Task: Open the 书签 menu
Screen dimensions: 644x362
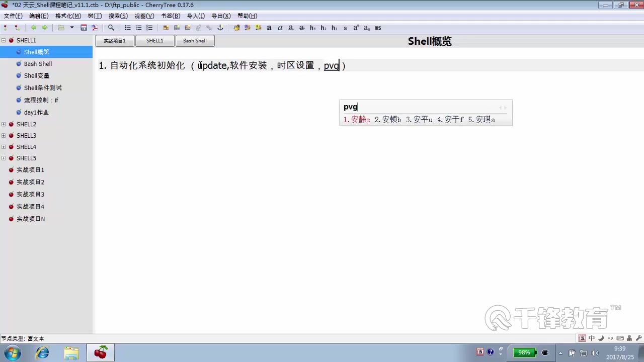Action: 170,16
